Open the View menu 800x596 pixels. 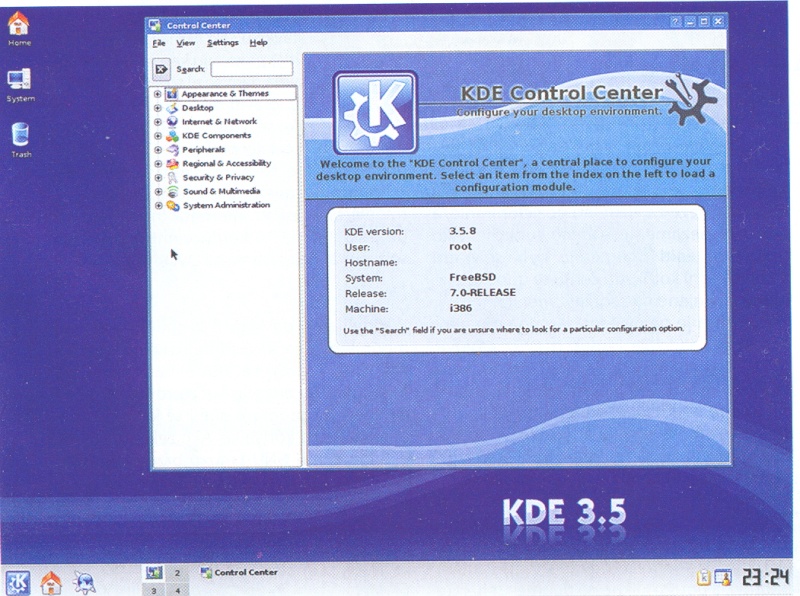(186, 43)
